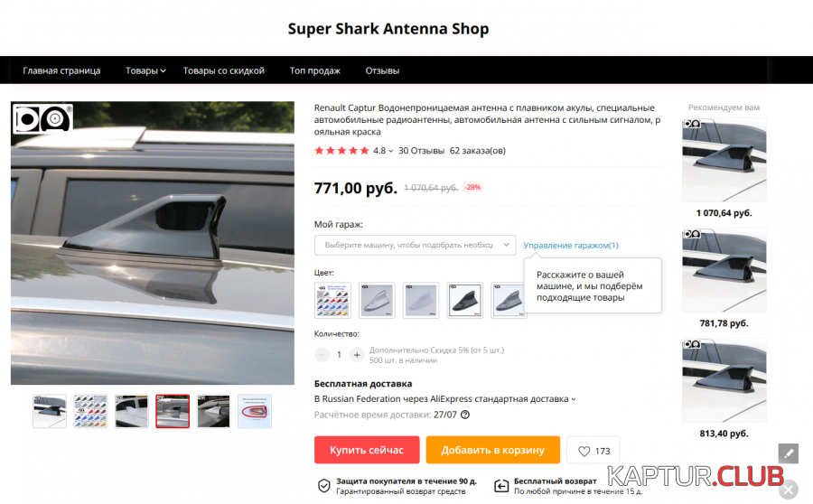Click the free return arrow icon
The height and width of the screenshot is (504, 813).
[501, 486]
